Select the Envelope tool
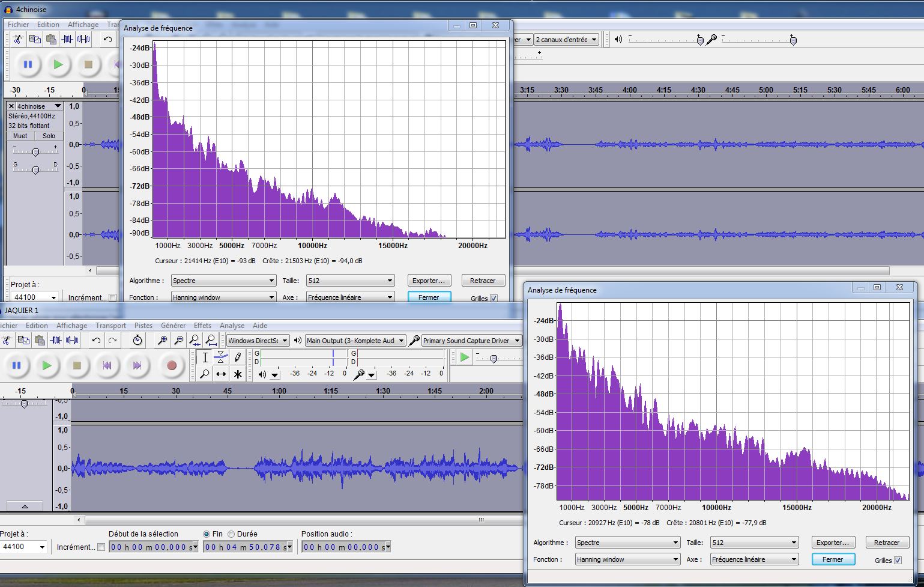The height and width of the screenshot is (587, 924). tap(221, 357)
